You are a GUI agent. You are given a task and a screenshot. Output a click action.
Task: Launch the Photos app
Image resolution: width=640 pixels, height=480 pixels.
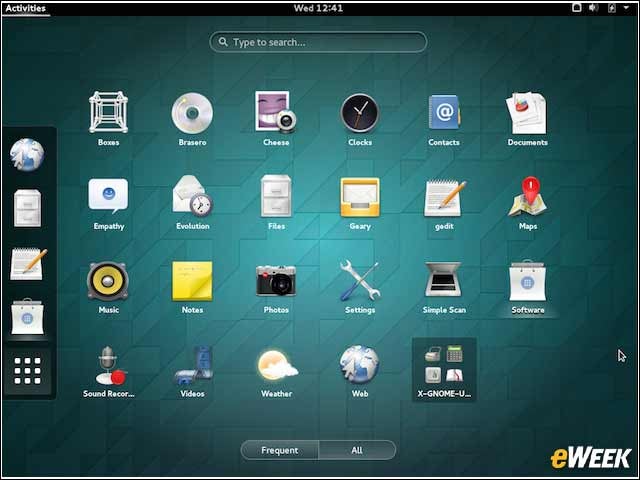[276, 287]
